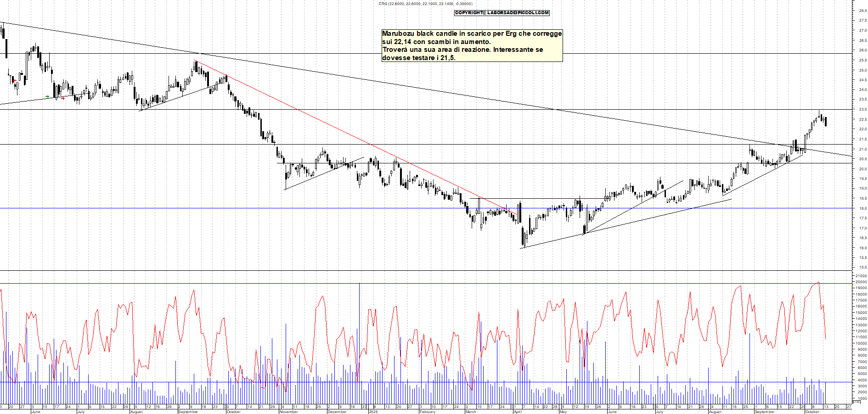Select the red left-pointing arrow near the June candles
The height and width of the screenshot is (414, 868).
tap(15, 81)
